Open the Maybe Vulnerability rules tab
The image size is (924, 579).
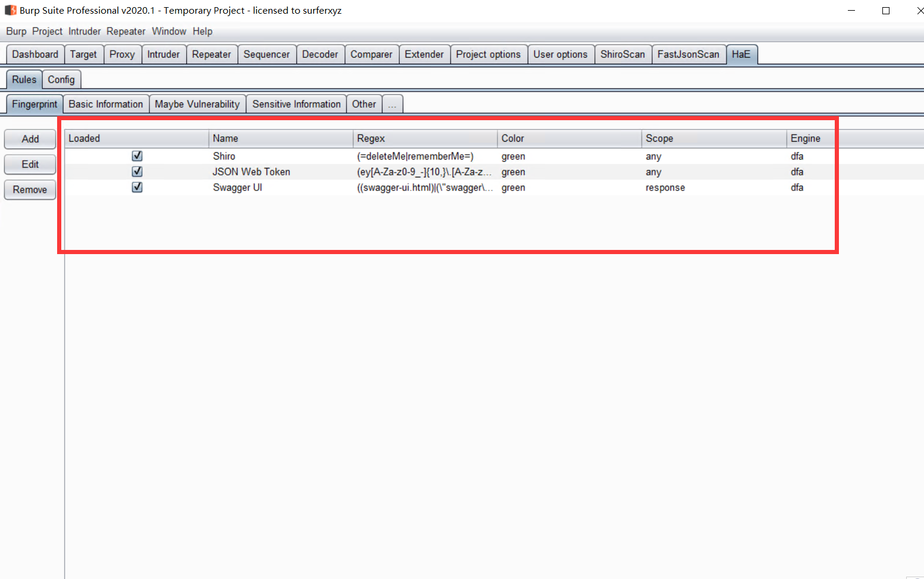click(198, 104)
